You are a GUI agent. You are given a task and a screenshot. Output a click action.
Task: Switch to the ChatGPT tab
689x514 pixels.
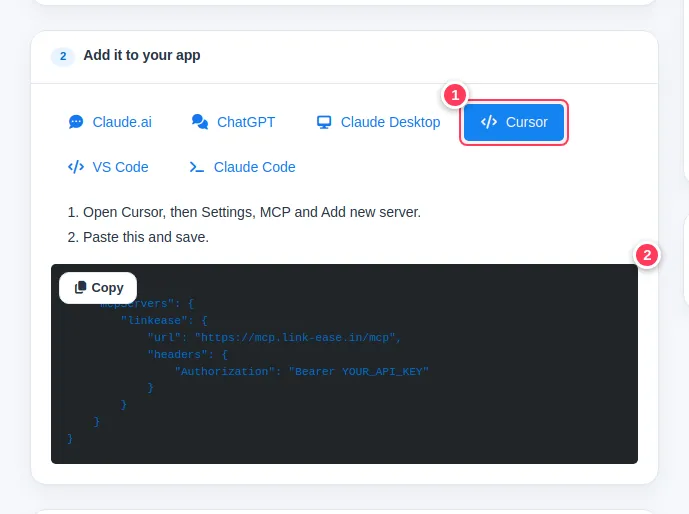click(x=233, y=122)
